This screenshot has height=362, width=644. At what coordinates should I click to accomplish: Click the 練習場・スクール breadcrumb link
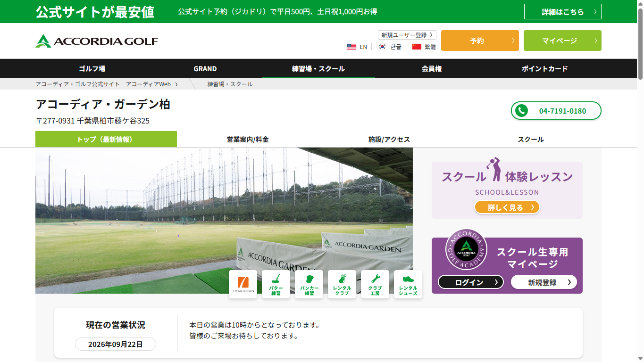pos(230,84)
